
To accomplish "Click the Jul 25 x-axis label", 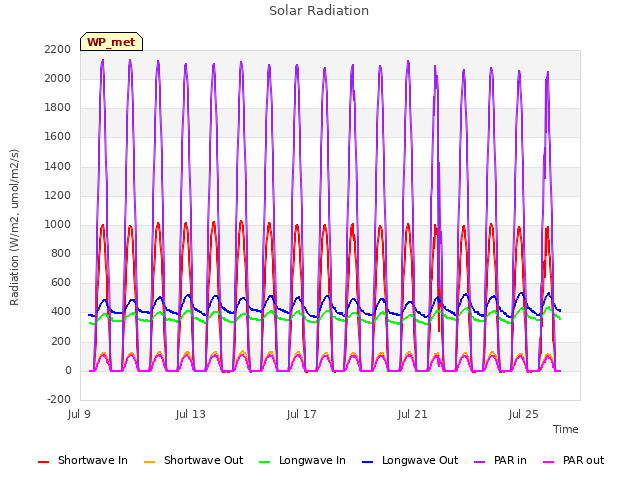I will point(524,414).
